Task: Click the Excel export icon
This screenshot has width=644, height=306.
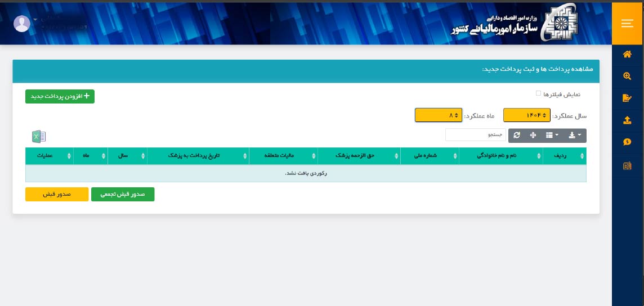Action: pos(39,136)
